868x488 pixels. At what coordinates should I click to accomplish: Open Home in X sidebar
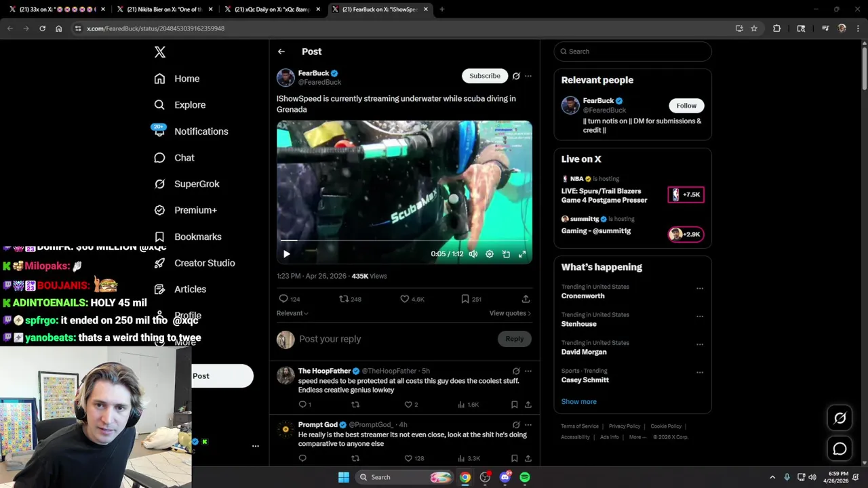tap(177, 79)
